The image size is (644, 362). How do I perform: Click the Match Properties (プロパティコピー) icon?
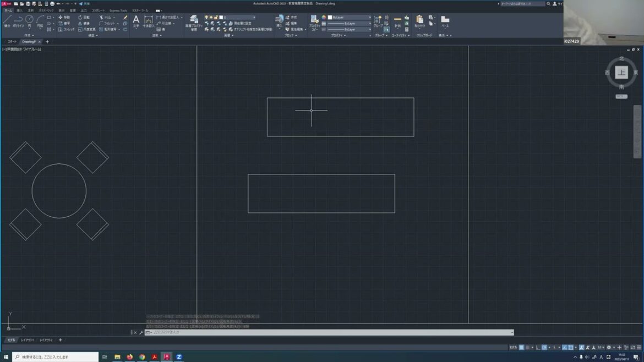click(314, 20)
